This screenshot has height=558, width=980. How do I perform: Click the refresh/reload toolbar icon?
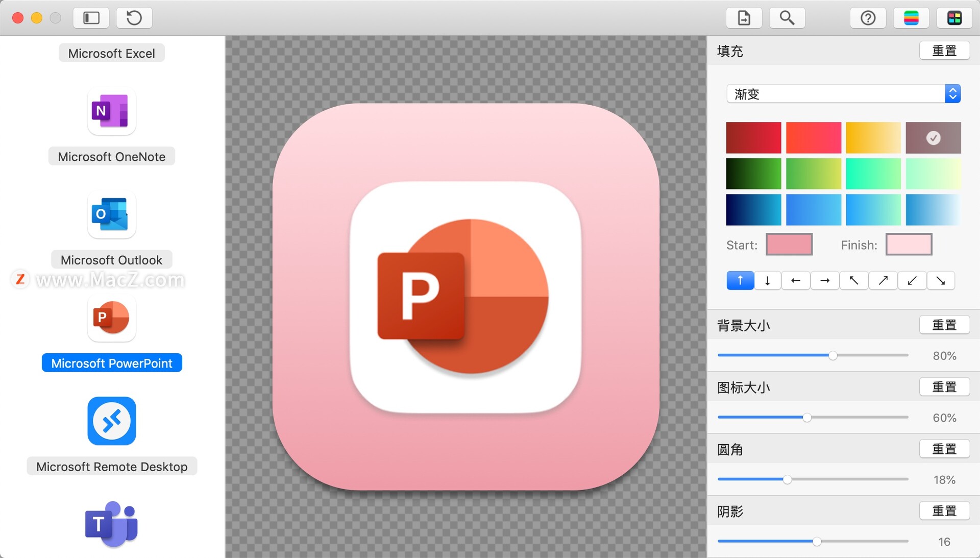click(x=134, y=18)
